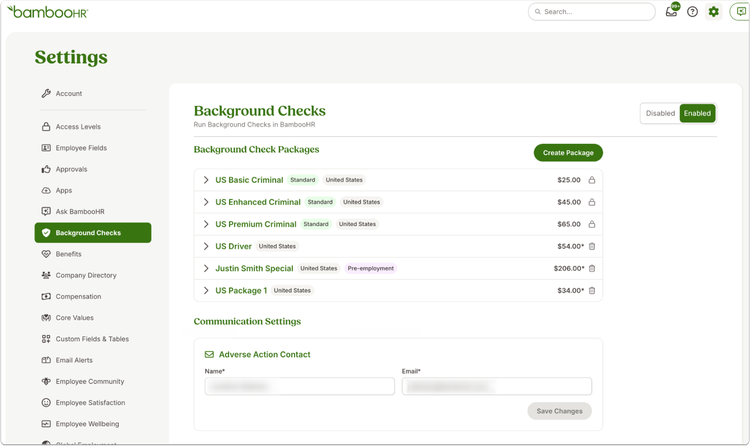Viewport: 750px width, 446px height.
Task: Open the US Basic Criminal name link
Action: pyautogui.click(x=249, y=180)
